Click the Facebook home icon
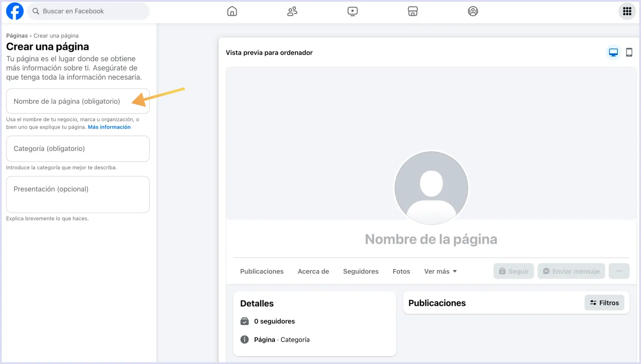Image resolution: width=641 pixels, height=364 pixels. pos(232,11)
